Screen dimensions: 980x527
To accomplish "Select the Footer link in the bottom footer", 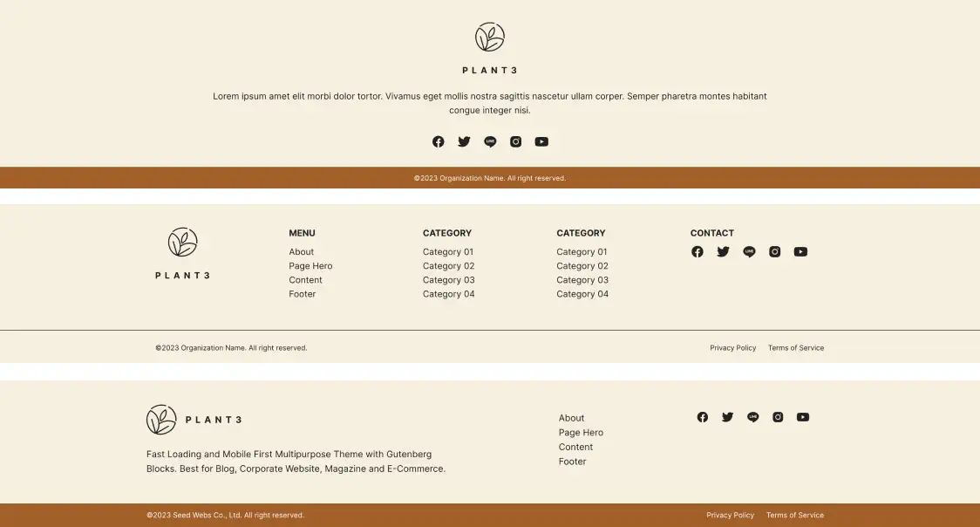I will (x=572, y=462).
